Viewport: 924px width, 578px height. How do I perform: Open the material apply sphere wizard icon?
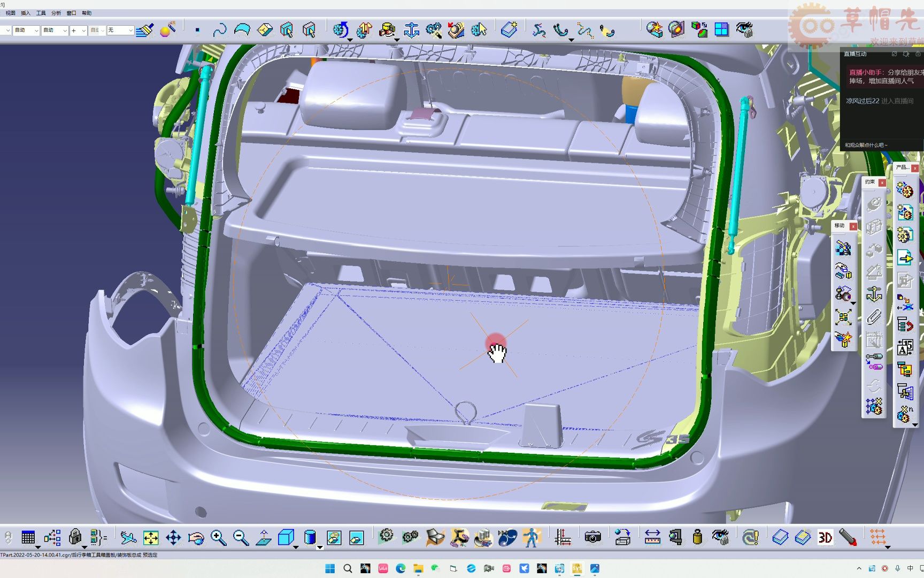click(x=167, y=30)
